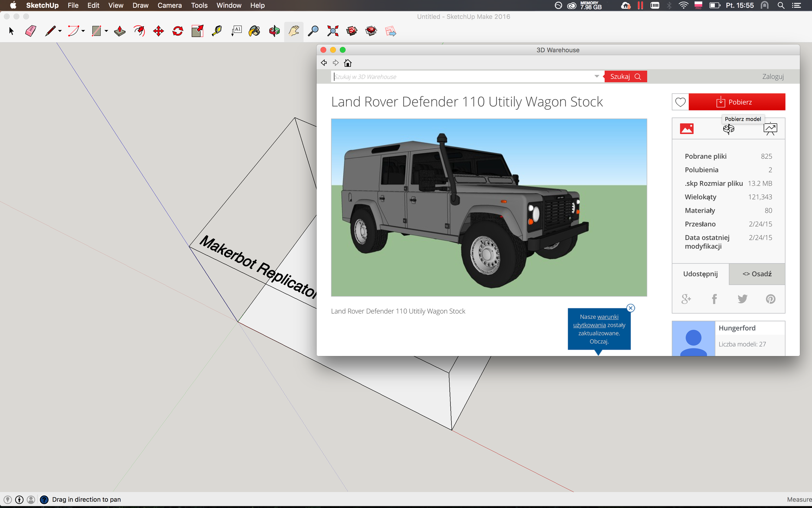Image resolution: width=812 pixels, height=508 pixels.
Task: Open the Tools menu
Action: (x=199, y=5)
